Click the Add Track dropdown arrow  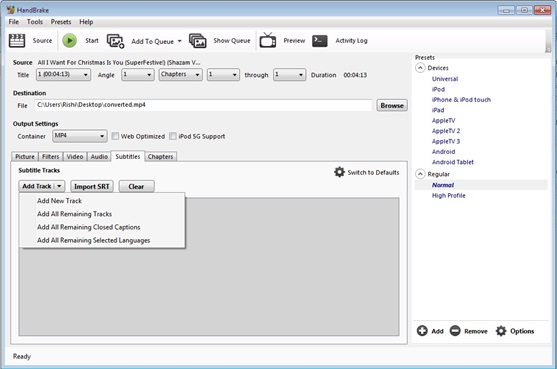pos(59,186)
